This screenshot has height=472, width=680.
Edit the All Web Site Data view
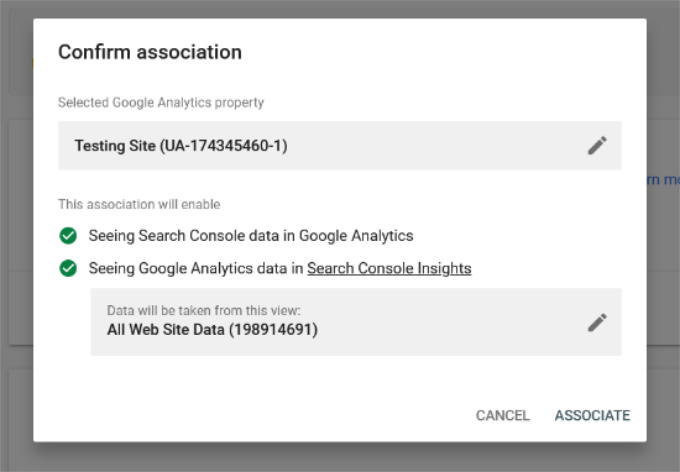click(x=597, y=322)
